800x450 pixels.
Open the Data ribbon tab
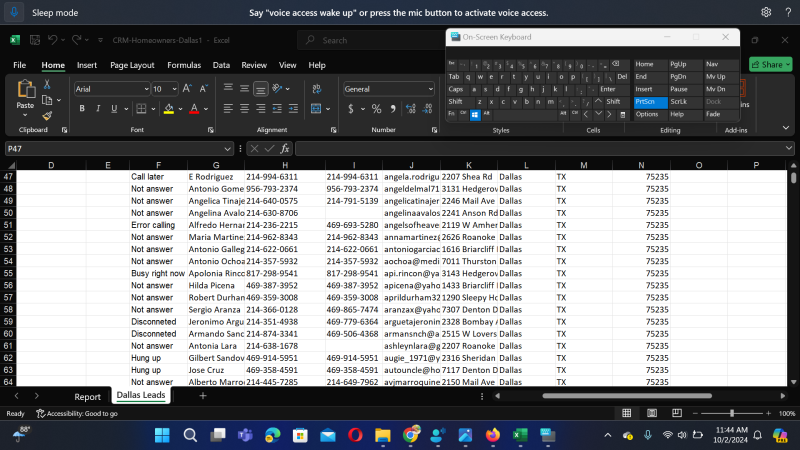[x=221, y=65]
